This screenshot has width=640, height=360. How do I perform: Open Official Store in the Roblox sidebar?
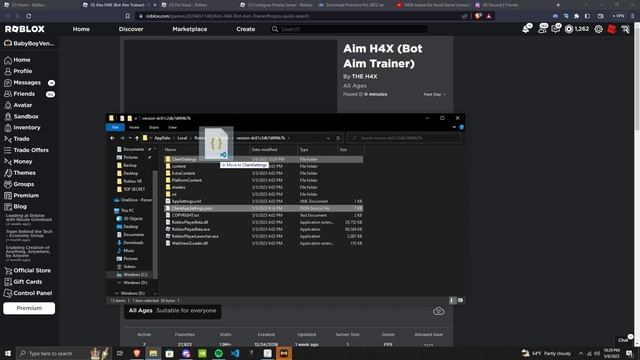click(x=27, y=270)
